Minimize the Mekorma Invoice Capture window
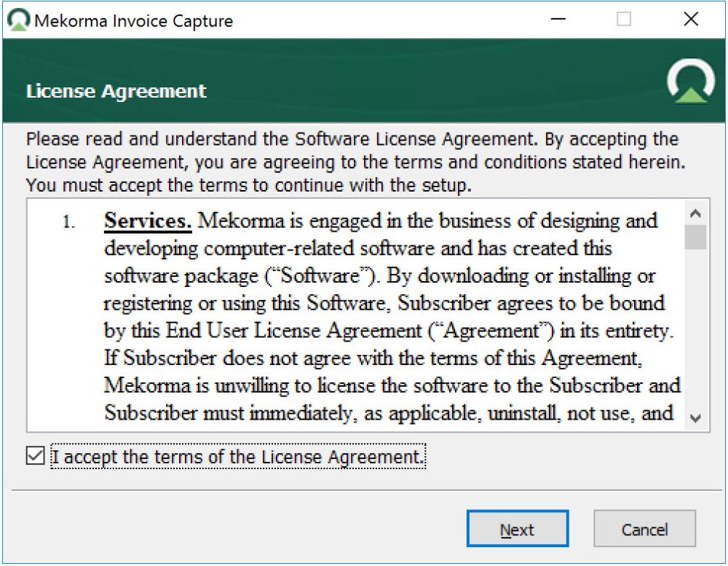728x566 pixels. (557, 20)
